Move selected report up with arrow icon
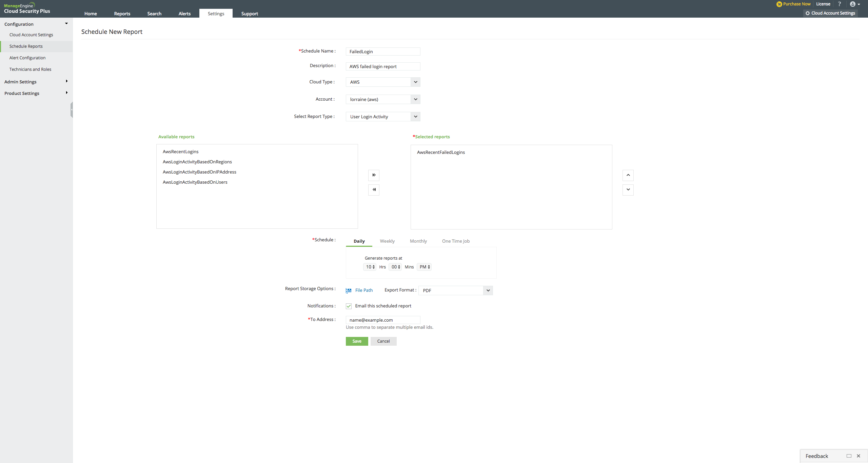 628,175
